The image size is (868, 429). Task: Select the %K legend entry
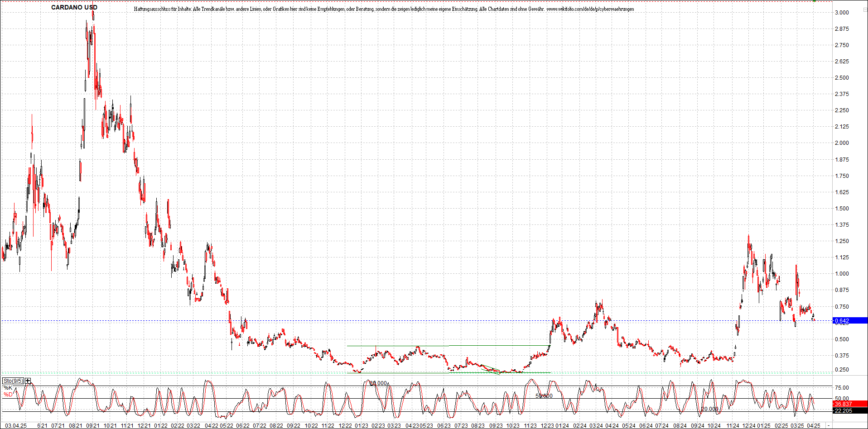click(x=7, y=387)
